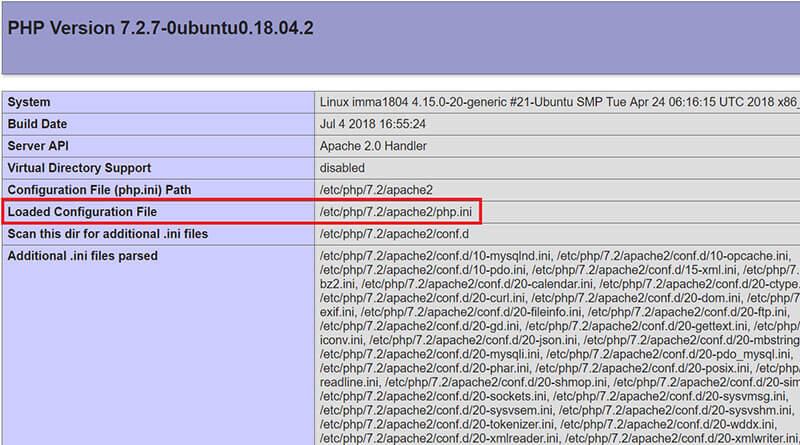Screen dimensions: 800x445
Task: Click the 20-json.ini path in parsed files
Action: point(473,340)
